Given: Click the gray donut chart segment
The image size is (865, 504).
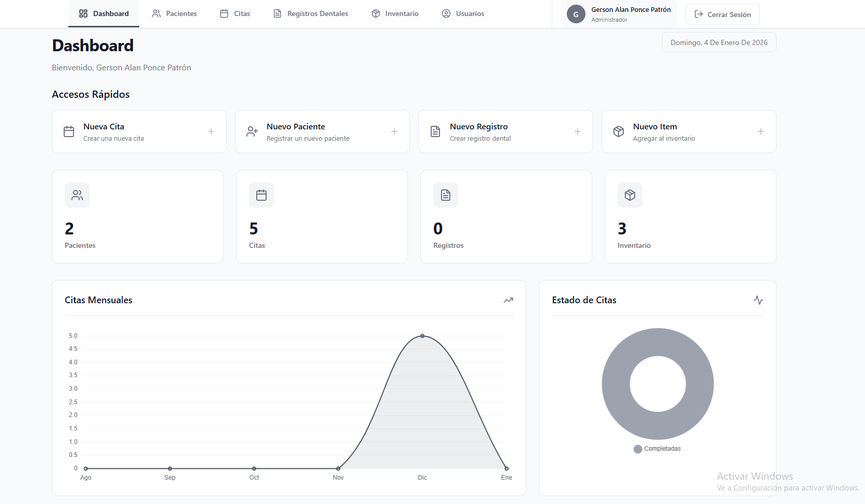Looking at the screenshot, I should [616, 384].
